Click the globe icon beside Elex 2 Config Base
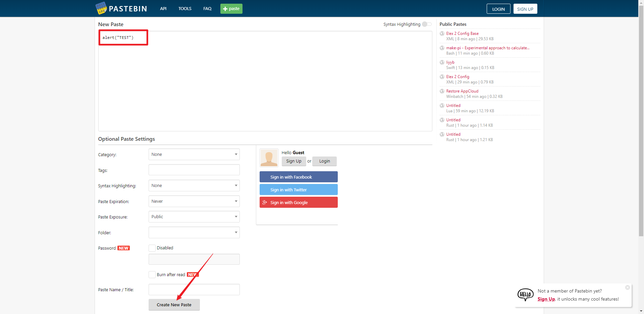 (442, 34)
